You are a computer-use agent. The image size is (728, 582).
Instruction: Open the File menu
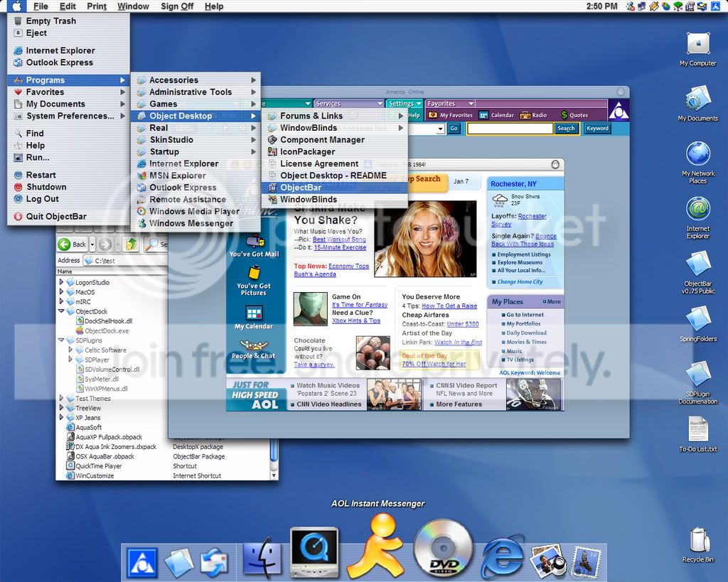click(x=41, y=6)
